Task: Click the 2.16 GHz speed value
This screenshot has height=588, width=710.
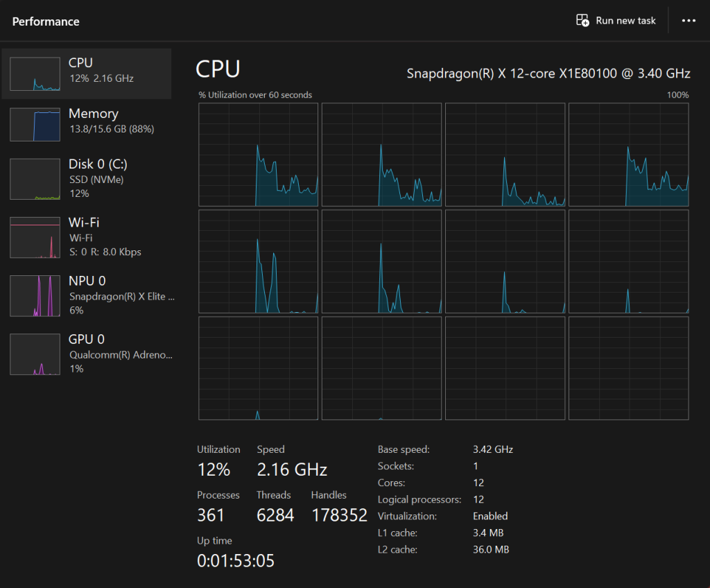Action: click(292, 469)
